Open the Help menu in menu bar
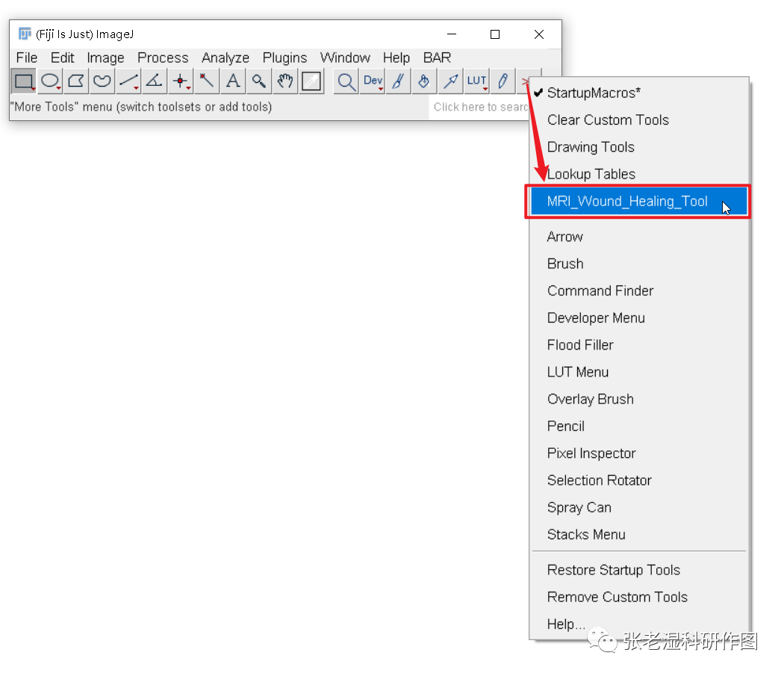 396,58
